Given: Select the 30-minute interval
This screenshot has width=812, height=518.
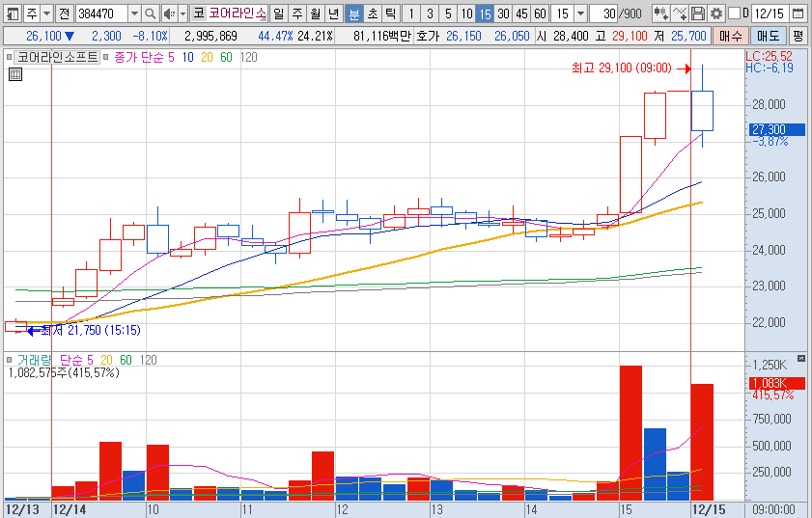Looking at the screenshot, I should click(x=503, y=14).
